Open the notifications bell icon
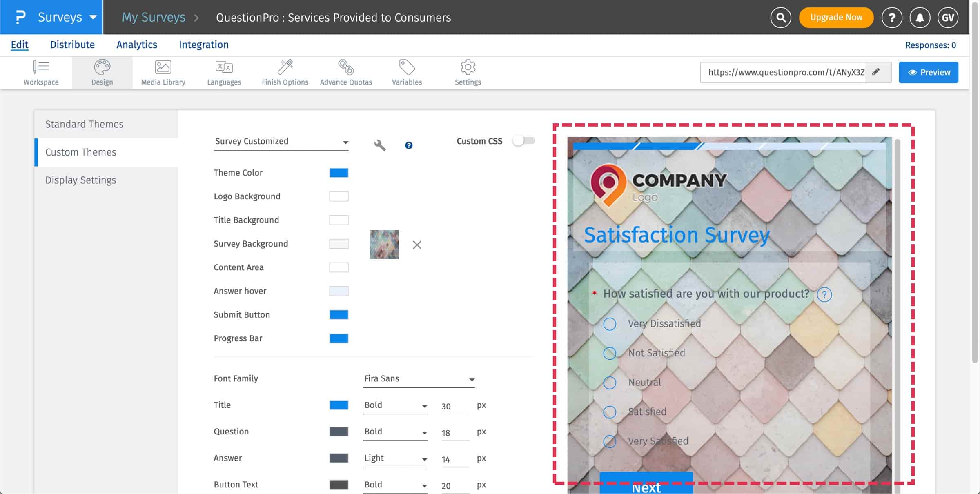 click(920, 18)
